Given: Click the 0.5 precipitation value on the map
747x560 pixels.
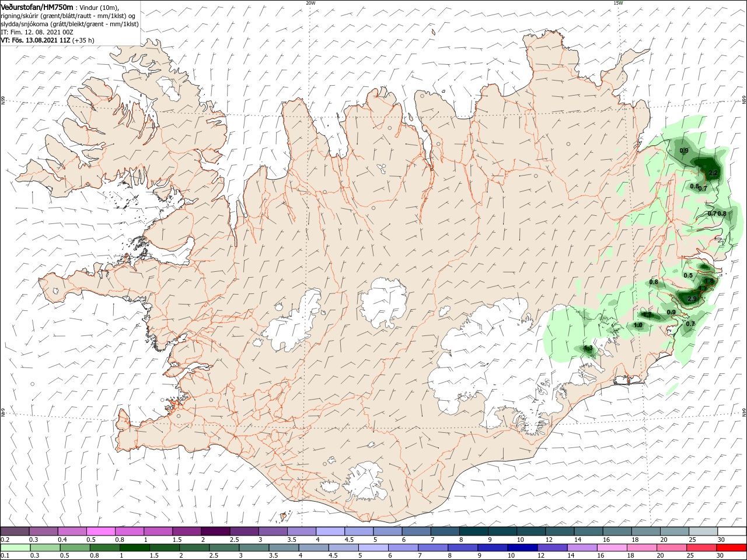Looking at the screenshot, I should click(688, 276).
